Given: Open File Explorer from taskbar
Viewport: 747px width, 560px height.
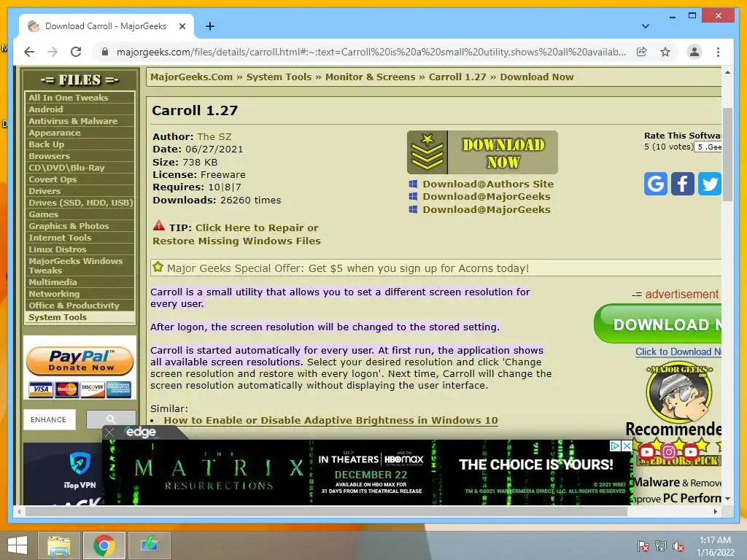Looking at the screenshot, I should click(60, 545).
